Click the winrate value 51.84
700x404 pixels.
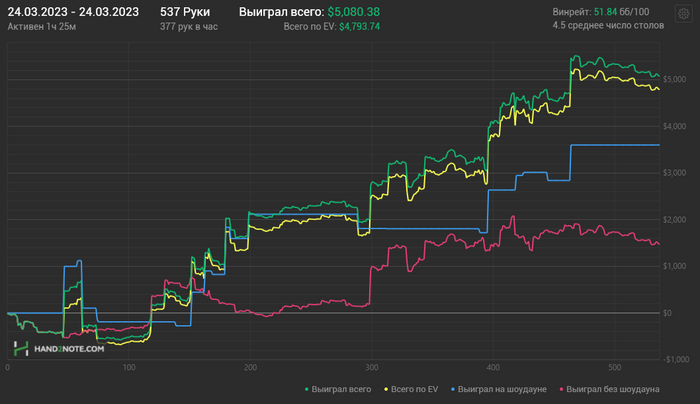click(605, 12)
